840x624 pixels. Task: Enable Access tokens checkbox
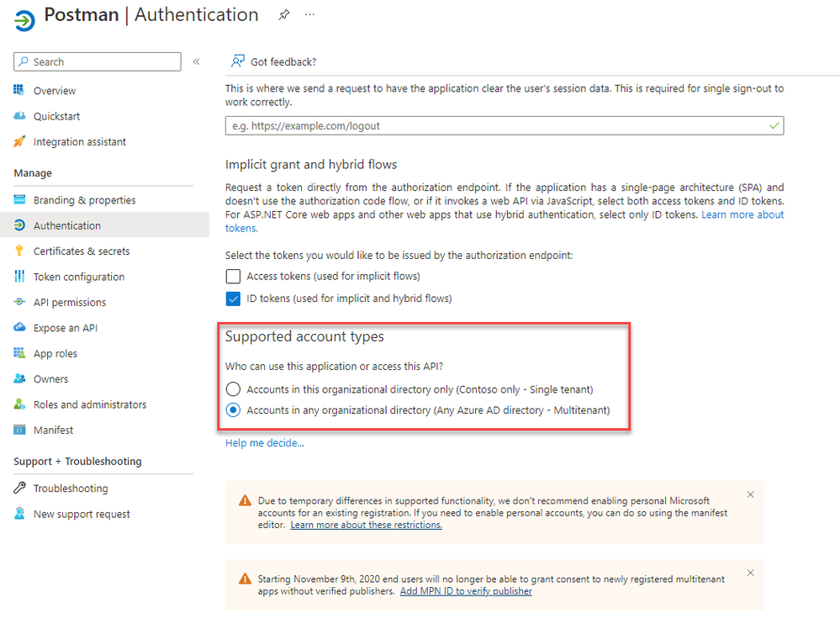click(233, 276)
